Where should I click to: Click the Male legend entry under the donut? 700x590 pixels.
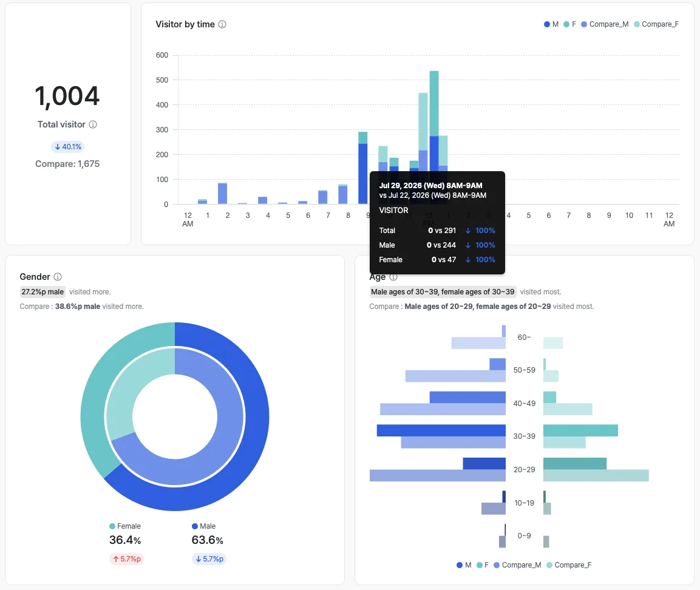pos(203,526)
